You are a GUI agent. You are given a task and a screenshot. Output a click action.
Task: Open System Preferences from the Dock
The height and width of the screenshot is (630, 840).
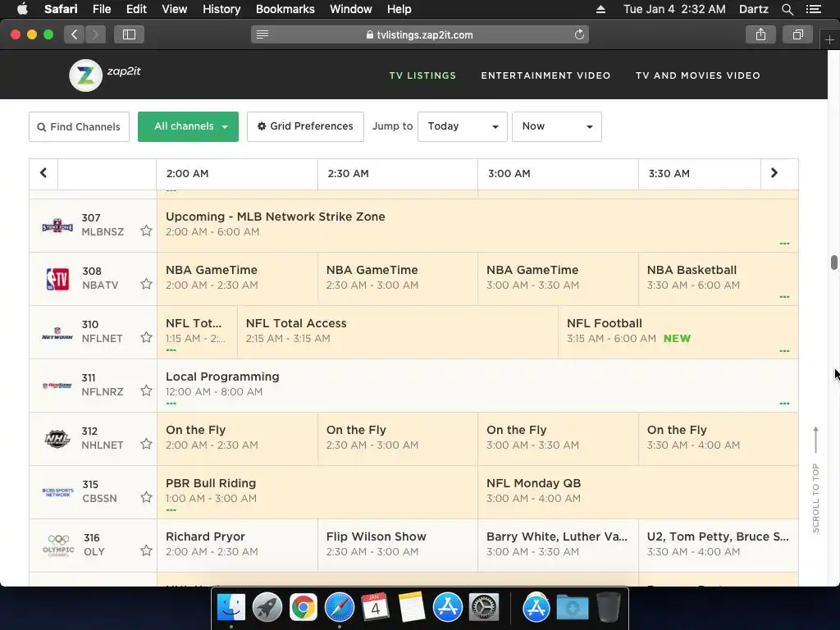pyautogui.click(x=483, y=607)
